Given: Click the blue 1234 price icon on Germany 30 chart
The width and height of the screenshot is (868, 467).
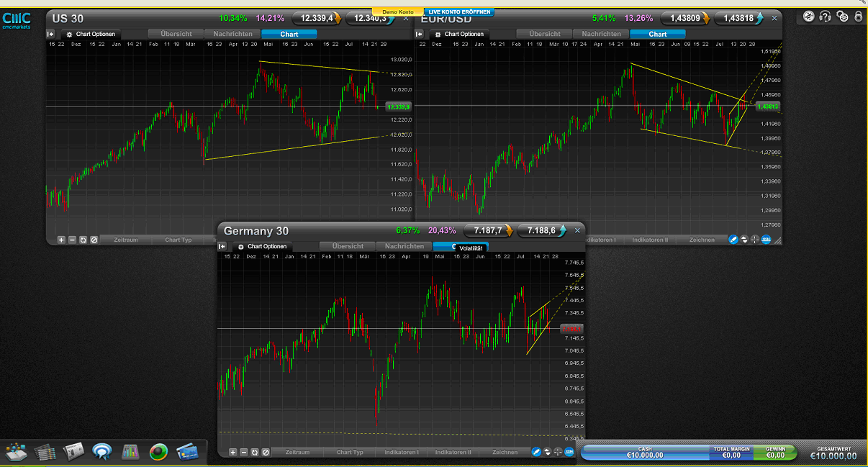Looking at the screenshot, I should click(x=569, y=452).
